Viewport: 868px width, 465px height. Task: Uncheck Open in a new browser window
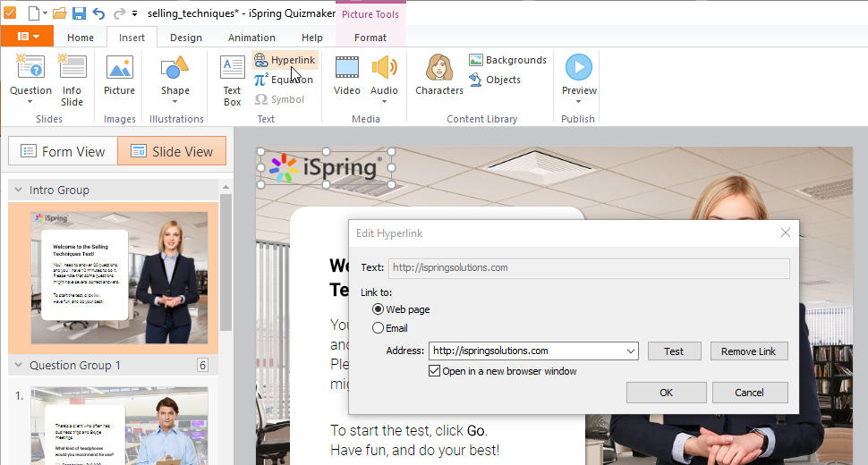tap(435, 371)
